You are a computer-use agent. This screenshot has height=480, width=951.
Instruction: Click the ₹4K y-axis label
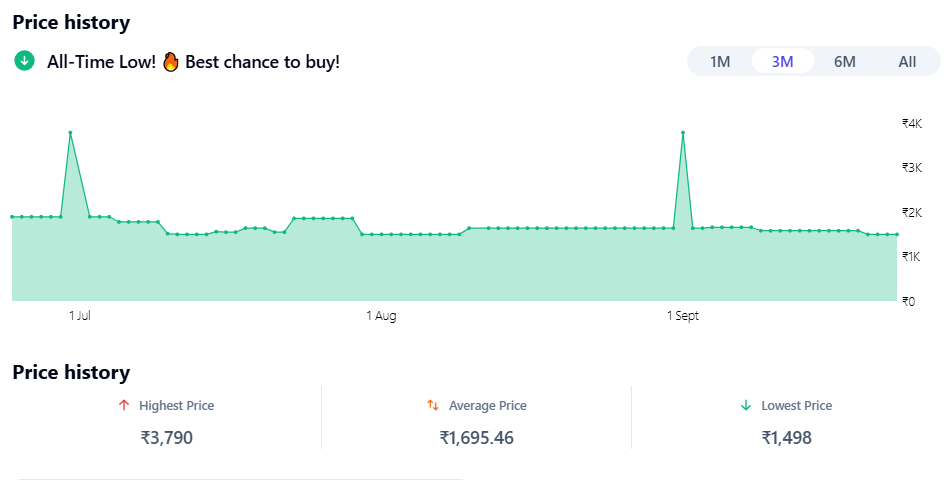tap(911, 123)
